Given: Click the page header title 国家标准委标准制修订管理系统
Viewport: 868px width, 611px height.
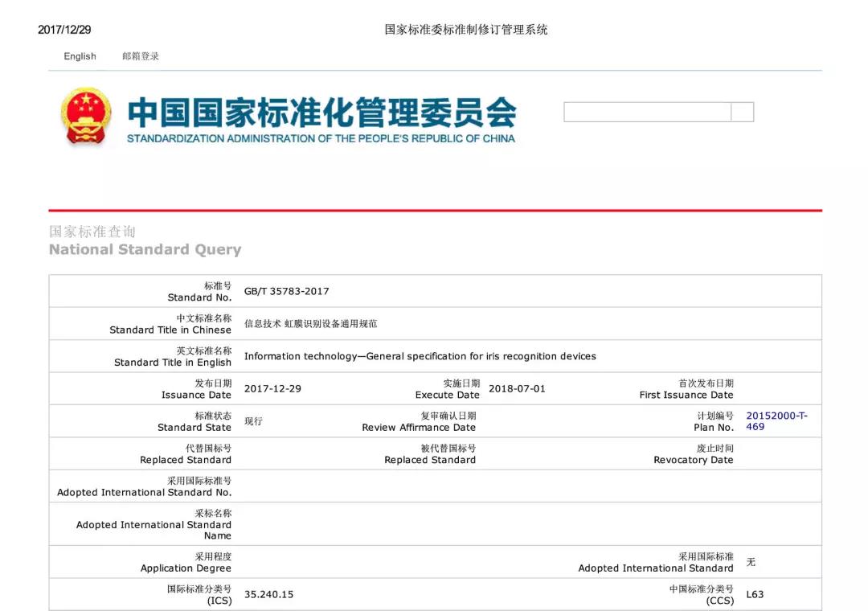Looking at the screenshot, I should (x=466, y=30).
